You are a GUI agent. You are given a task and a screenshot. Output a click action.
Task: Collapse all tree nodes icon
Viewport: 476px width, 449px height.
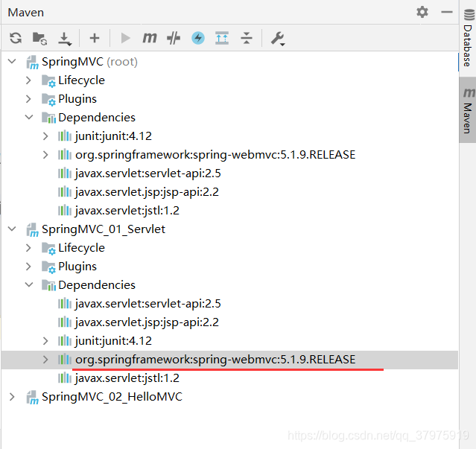coord(247,38)
